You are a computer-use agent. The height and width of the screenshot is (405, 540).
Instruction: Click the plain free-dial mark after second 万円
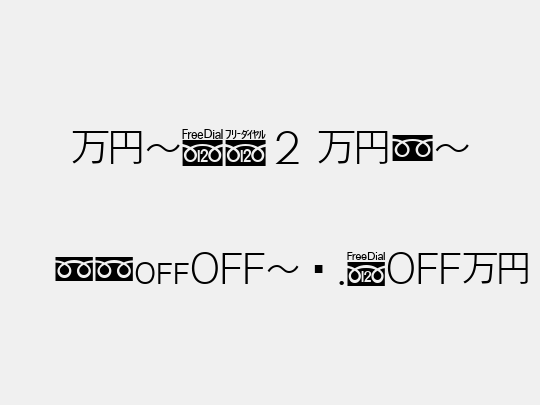click(x=413, y=148)
